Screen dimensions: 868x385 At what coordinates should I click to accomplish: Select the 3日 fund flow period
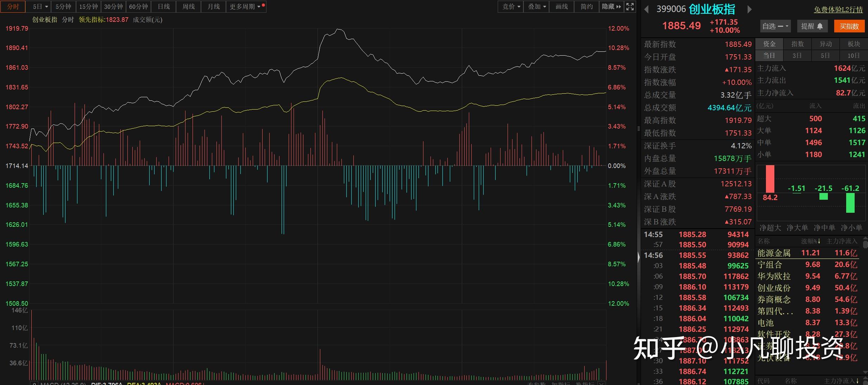[x=797, y=56]
